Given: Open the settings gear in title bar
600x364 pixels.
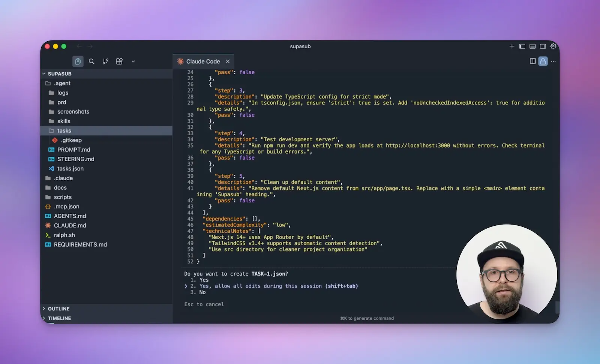Looking at the screenshot, I should point(553,46).
